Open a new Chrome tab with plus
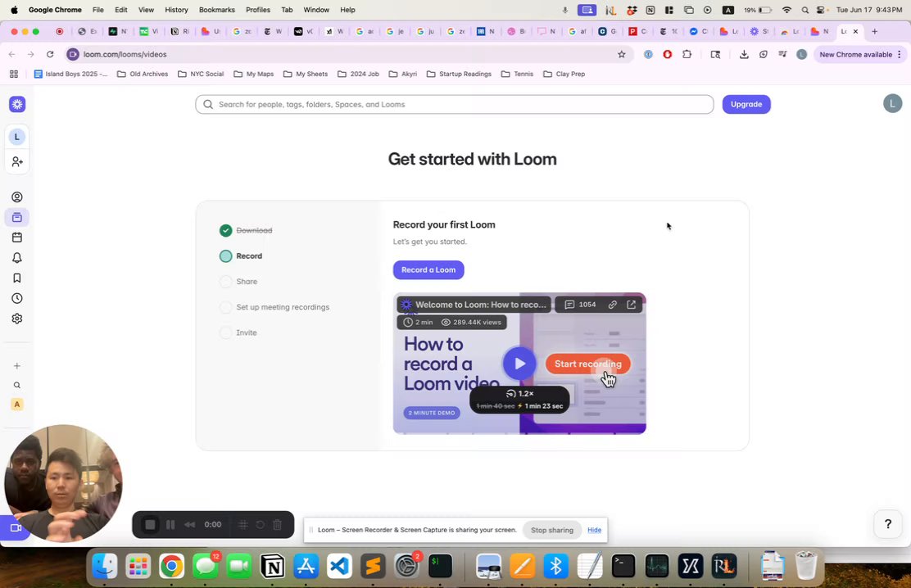Image resolution: width=911 pixels, height=588 pixels. [874, 31]
